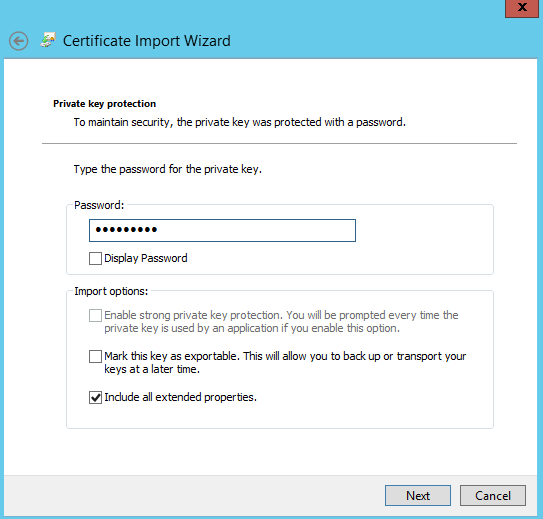Click 'Type the password for the private key' text
The width and height of the screenshot is (543, 519).
tap(168, 169)
